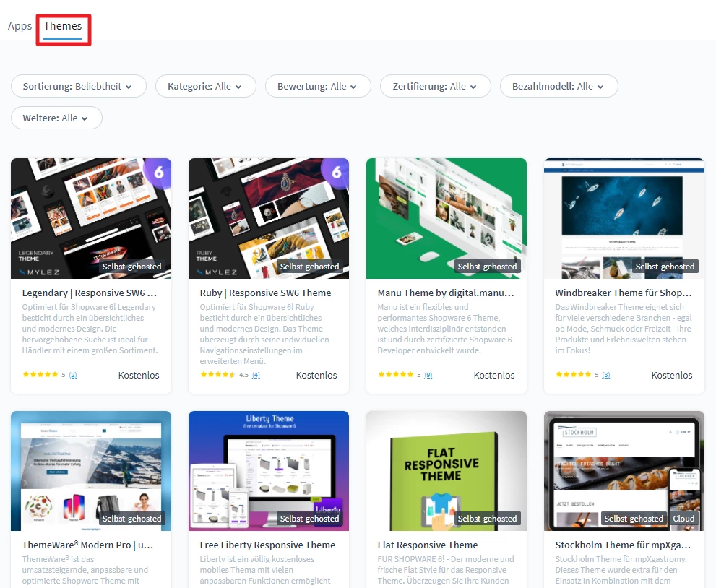The height and width of the screenshot is (588, 716).
Task: Click the Manu Theme review count link
Action: click(428, 376)
